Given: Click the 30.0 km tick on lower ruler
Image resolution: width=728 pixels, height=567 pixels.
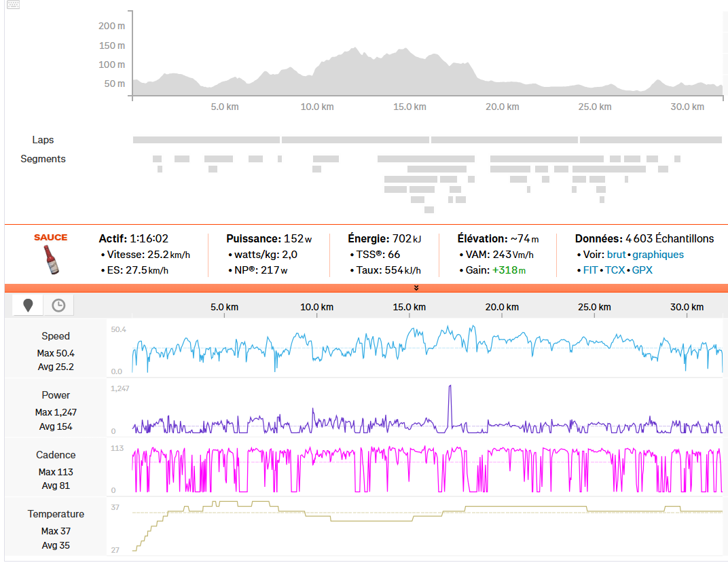Looking at the screenshot, I should pyautogui.click(x=687, y=307).
